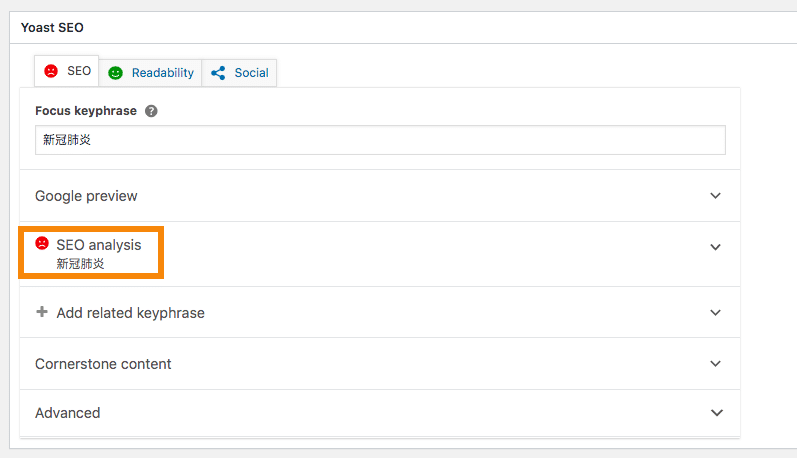
Task: Expand Add related keyphrase chevron
Action: (x=715, y=313)
